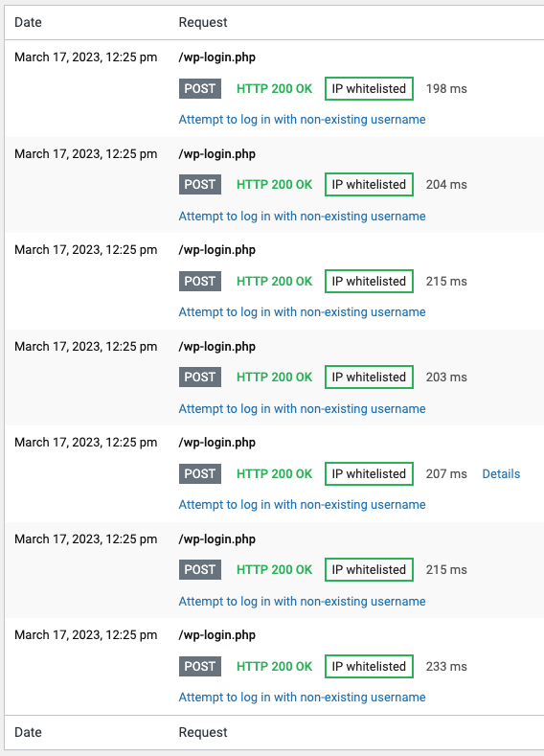Click the non-existing username link under 198 ms request

302,119
